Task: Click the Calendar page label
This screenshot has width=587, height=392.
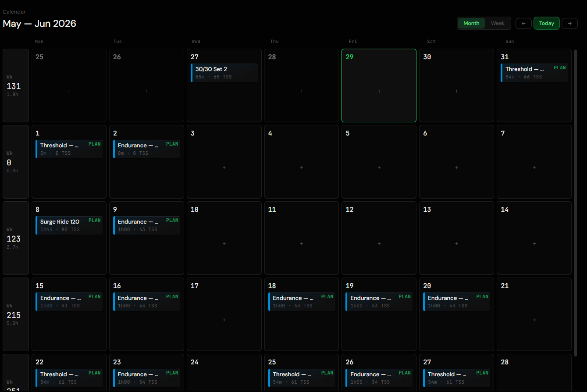Action: [14, 12]
